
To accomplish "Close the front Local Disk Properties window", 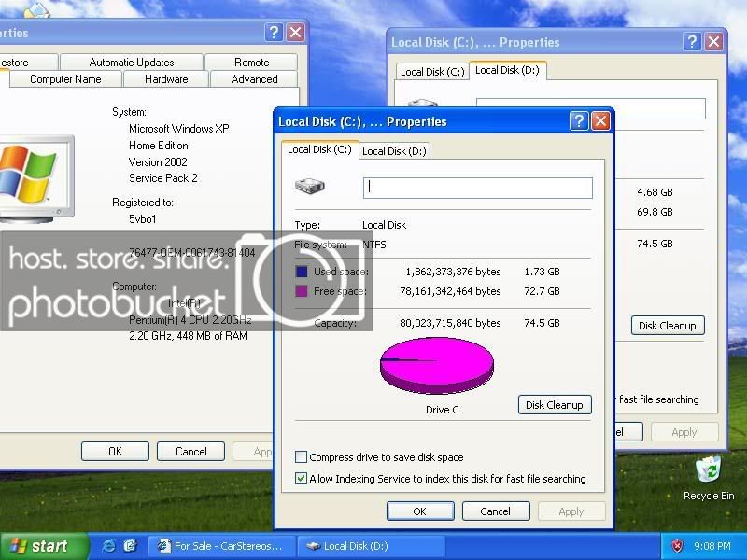I will click(x=600, y=121).
